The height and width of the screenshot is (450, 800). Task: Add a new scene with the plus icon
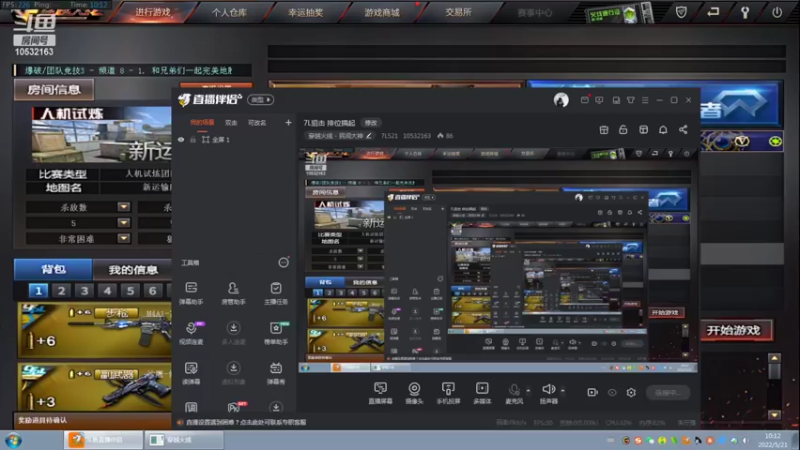(x=288, y=122)
